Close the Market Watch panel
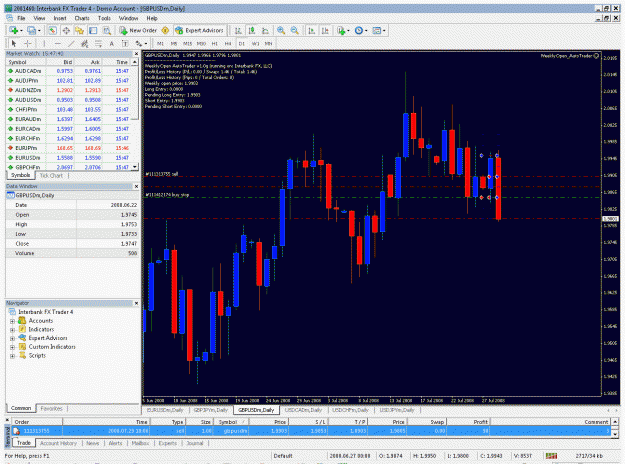 [136, 54]
